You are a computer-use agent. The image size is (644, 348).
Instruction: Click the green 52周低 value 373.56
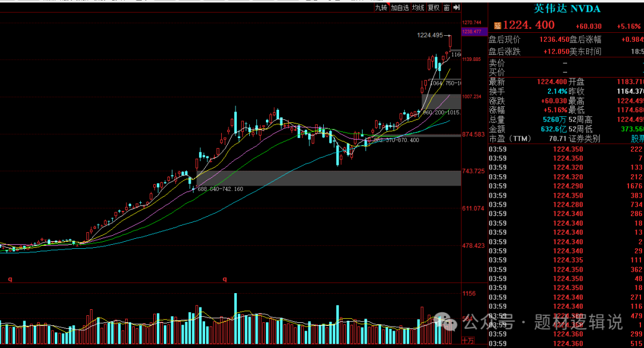pyautogui.click(x=633, y=129)
